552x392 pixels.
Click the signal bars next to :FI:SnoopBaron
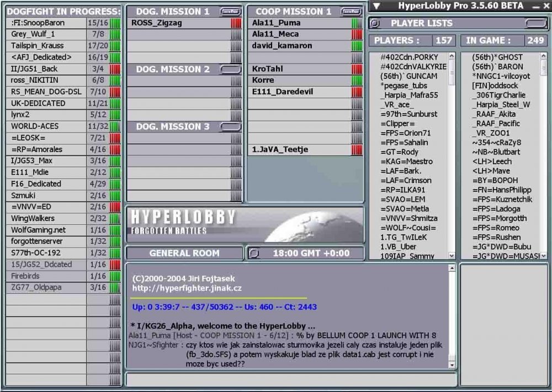point(115,23)
